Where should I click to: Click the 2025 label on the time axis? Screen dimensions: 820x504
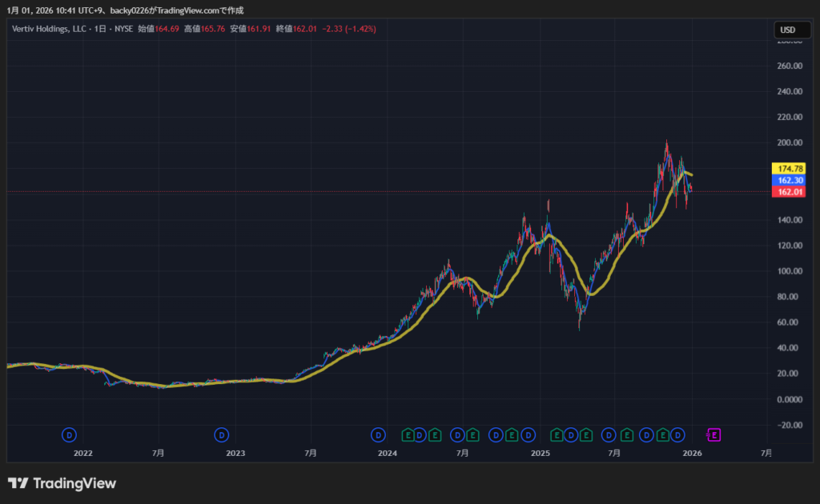click(541, 453)
